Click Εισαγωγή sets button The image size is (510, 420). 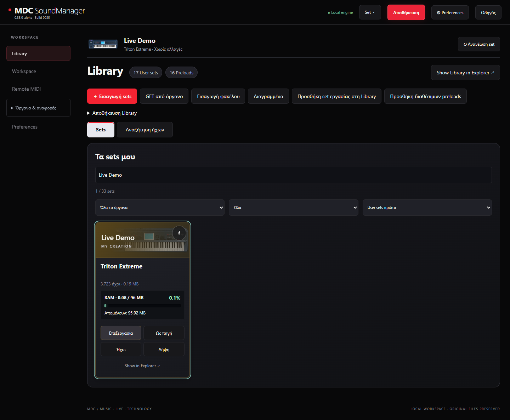[112, 96]
